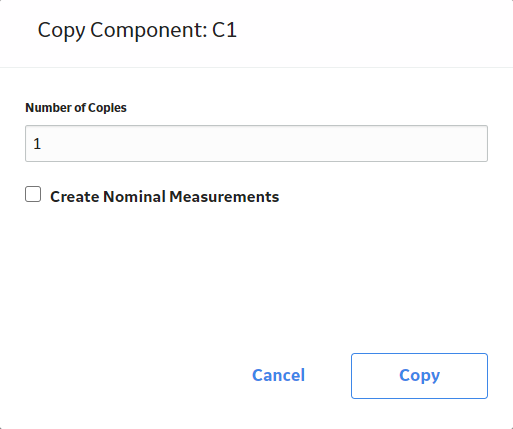513x429 pixels.
Task: Enable the Create Nominal Measurements checkbox
Action: point(33,194)
